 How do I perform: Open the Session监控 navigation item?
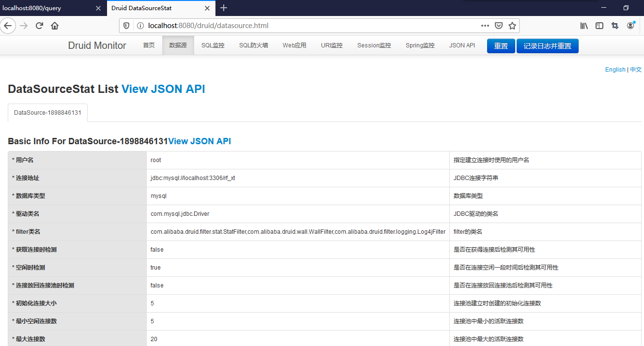(374, 45)
